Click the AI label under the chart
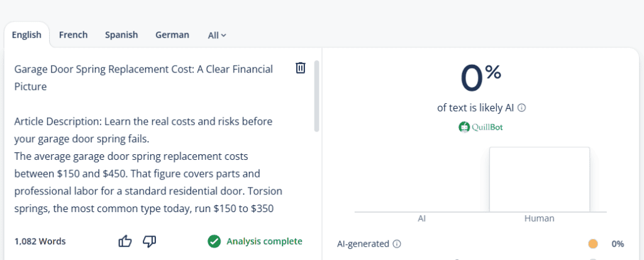This screenshot has height=260, width=644. pyautogui.click(x=421, y=218)
